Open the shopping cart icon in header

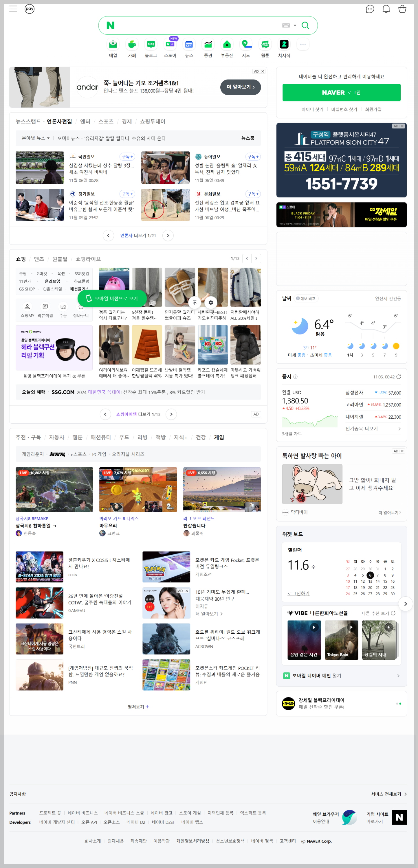(402, 9)
